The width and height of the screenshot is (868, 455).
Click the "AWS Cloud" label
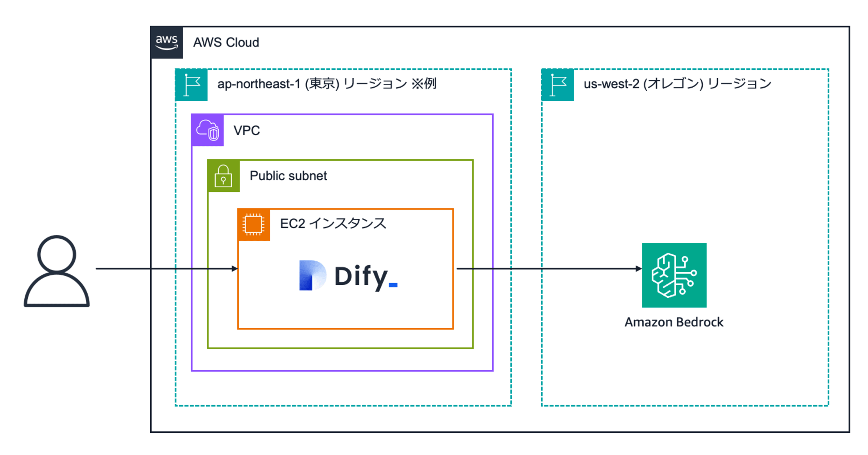tap(226, 43)
